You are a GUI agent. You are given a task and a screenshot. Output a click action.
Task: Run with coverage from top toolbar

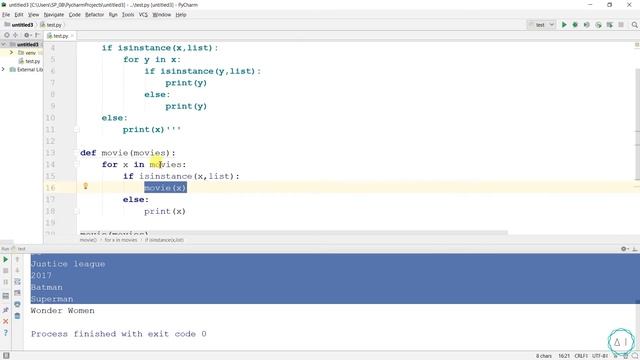[x=587, y=25]
